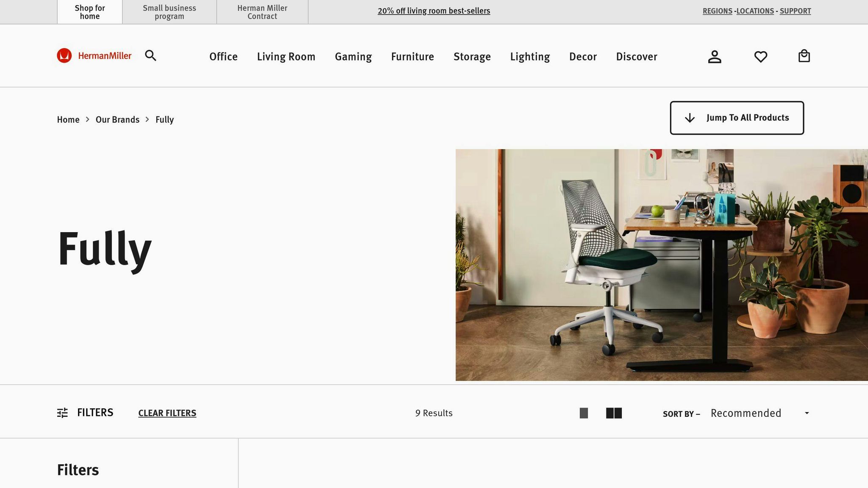Image resolution: width=868 pixels, height=488 pixels.
Task: Open the wishlist heart icon
Action: coord(761,57)
